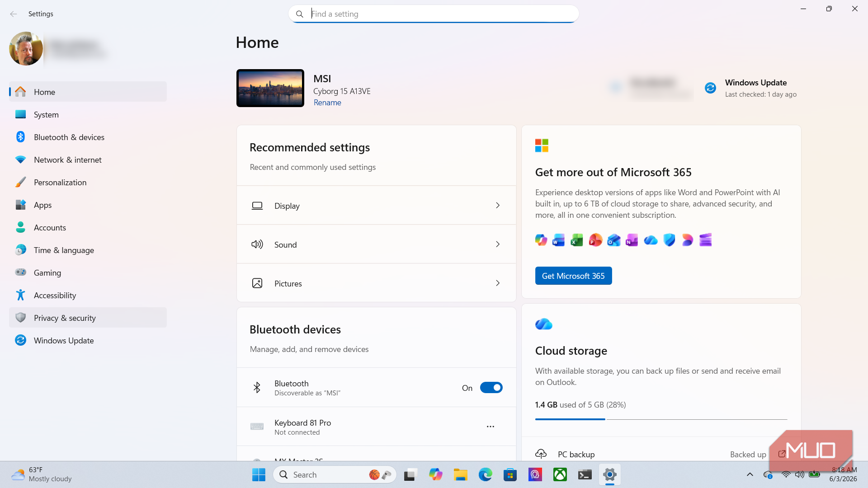Click the Microsoft four-color logo
This screenshot has width=868, height=488.
pos(542,145)
